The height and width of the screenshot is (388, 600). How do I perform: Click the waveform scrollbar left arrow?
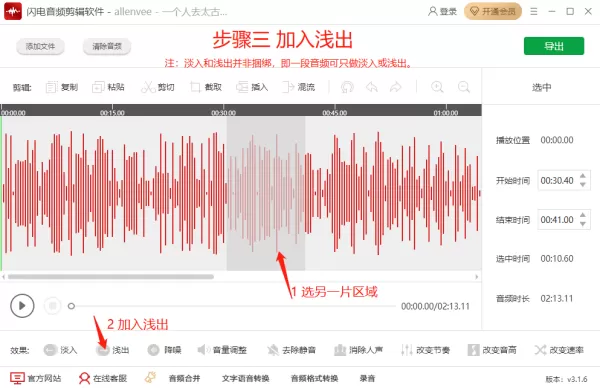coord(3,277)
